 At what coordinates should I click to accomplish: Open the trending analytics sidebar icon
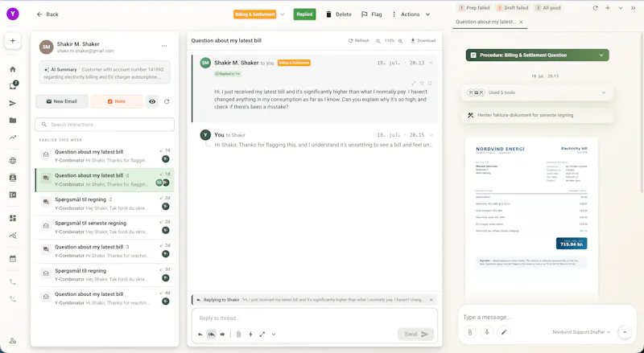(13, 138)
